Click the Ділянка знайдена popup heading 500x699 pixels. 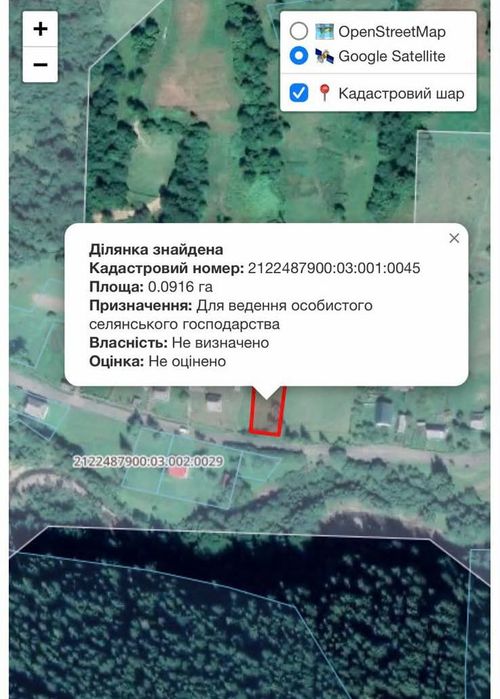pos(156,249)
